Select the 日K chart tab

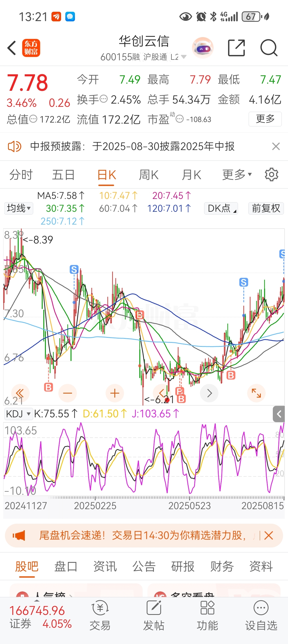pos(106,175)
